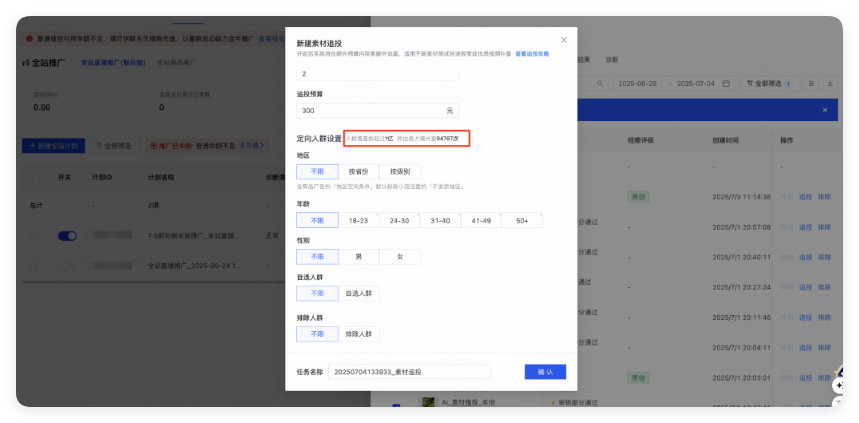Screen dimensions: 859x423
Task: Click the 视频评级 column header
Action: (640, 140)
